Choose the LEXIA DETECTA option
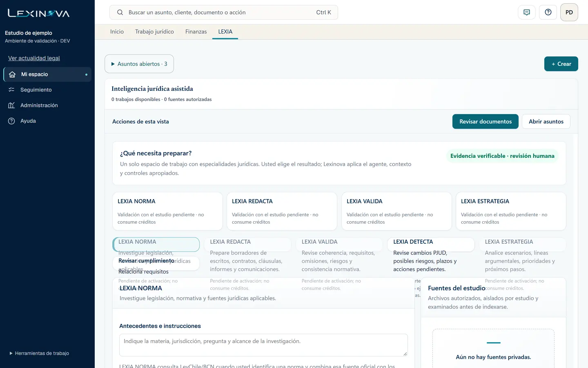 tap(431, 244)
